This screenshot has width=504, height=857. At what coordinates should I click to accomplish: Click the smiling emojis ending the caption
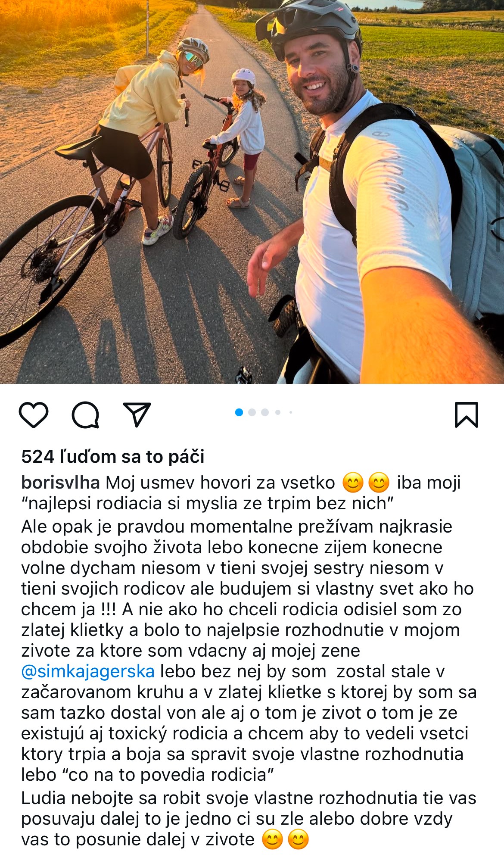286,840
